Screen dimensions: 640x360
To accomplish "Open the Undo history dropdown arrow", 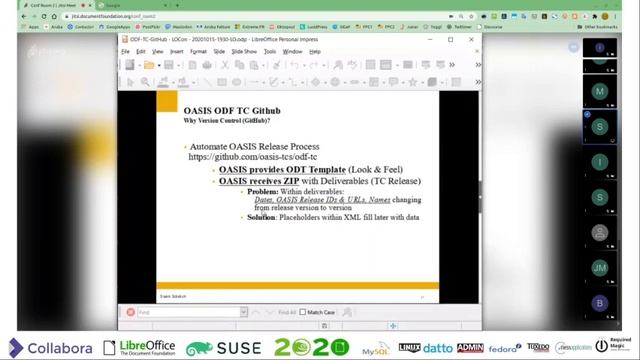I will pyautogui.click(x=303, y=66).
